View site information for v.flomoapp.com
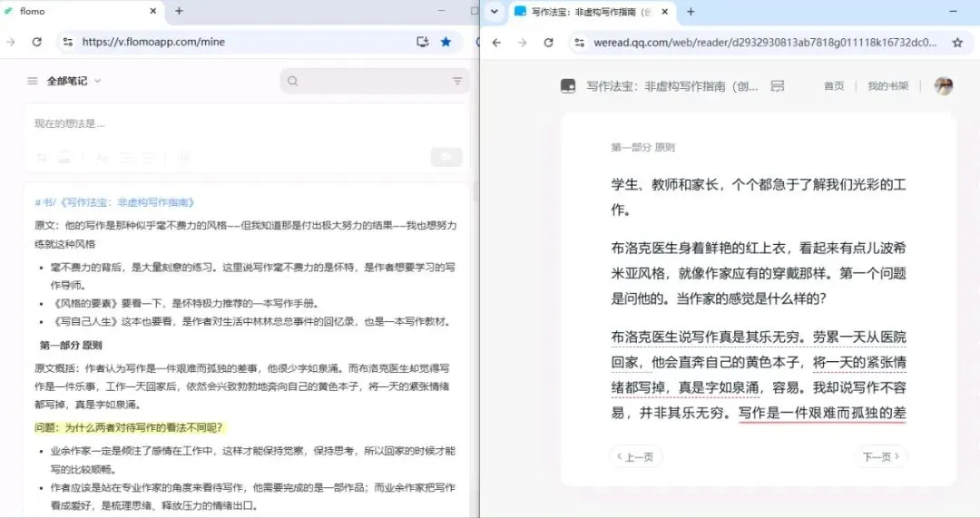This screenshot has height=518, width=980. point(67,42)
